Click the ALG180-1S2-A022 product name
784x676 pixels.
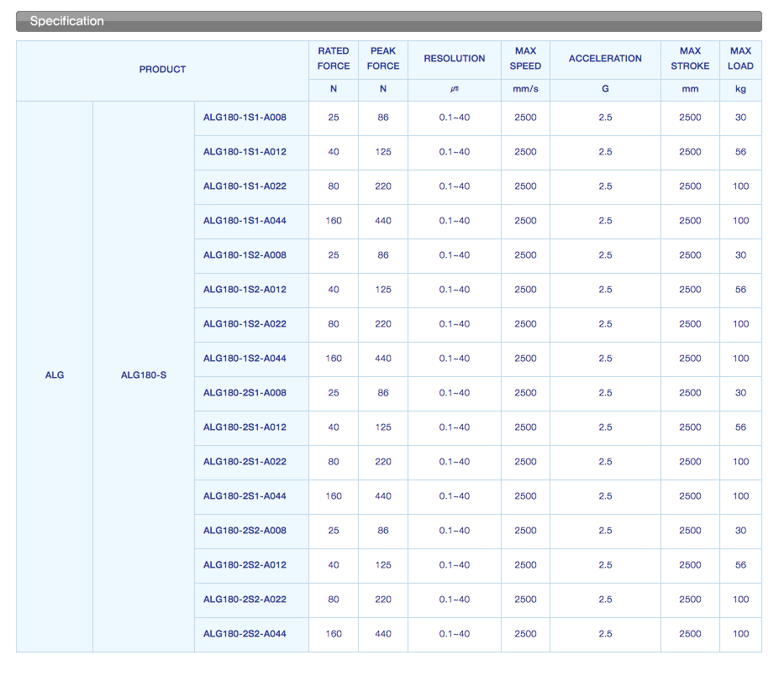pyautogui.click(x=245, y=324)
